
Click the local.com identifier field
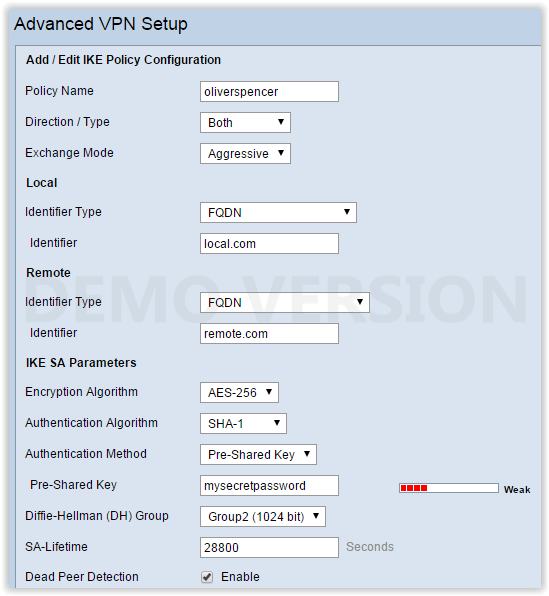coord(269,243)
